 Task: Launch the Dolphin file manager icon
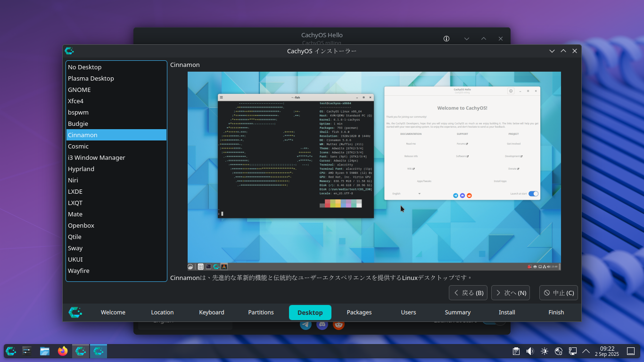click(45, 351)
